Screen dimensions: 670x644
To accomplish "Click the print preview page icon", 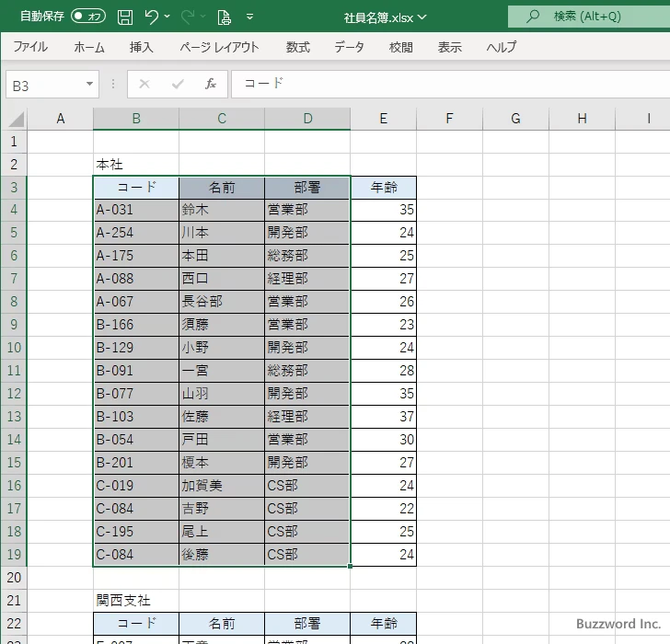I will point(224,17).
